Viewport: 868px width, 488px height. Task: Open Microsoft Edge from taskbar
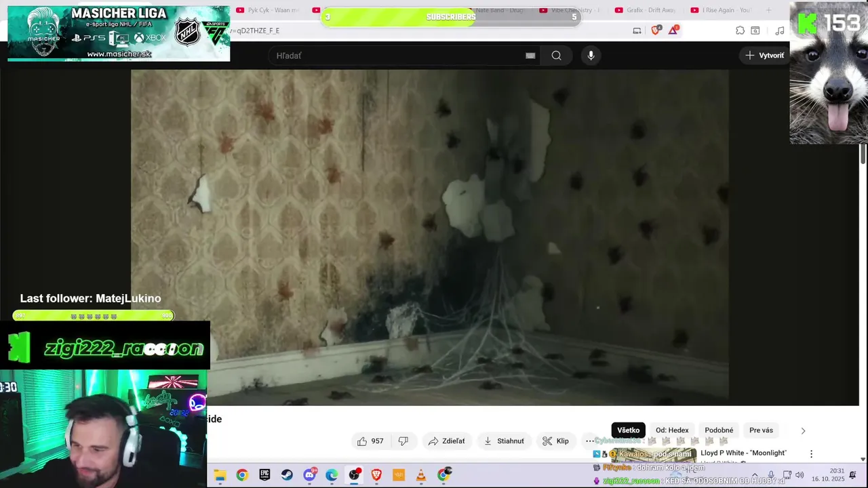(x=332, y=475)
